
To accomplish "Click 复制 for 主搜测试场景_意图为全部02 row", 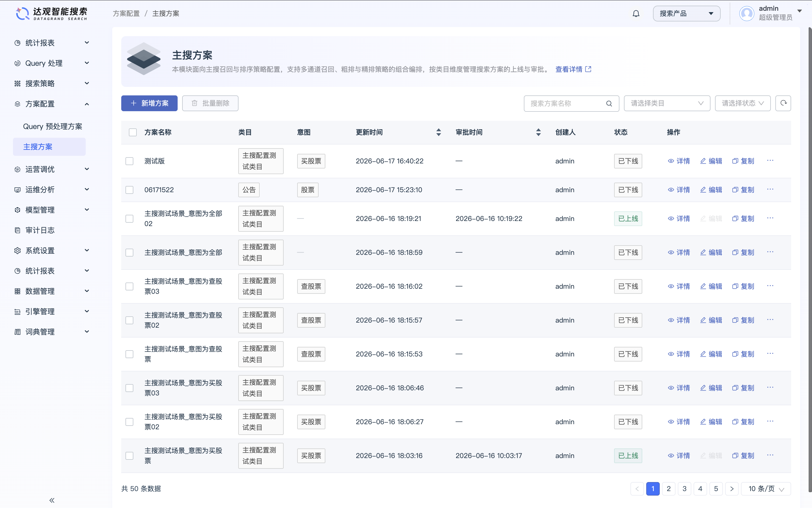I will 743,219.
